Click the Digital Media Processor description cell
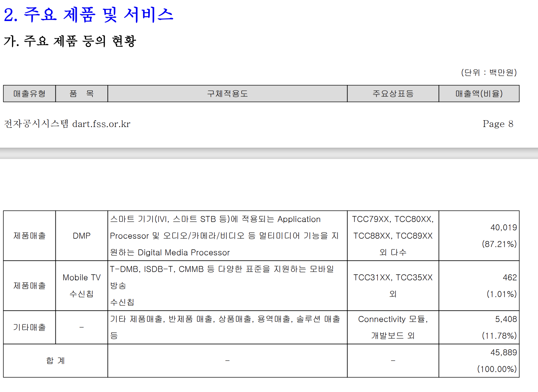 pos(228,236)
